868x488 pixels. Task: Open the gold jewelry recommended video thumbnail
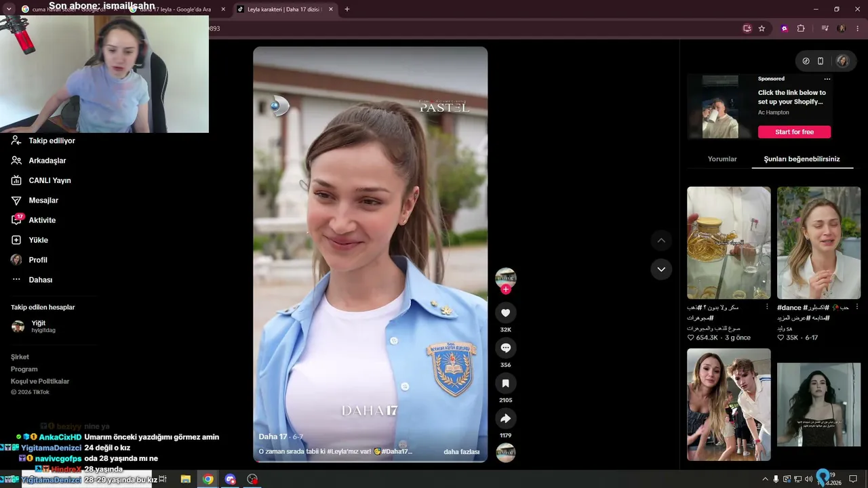[729, 243]
